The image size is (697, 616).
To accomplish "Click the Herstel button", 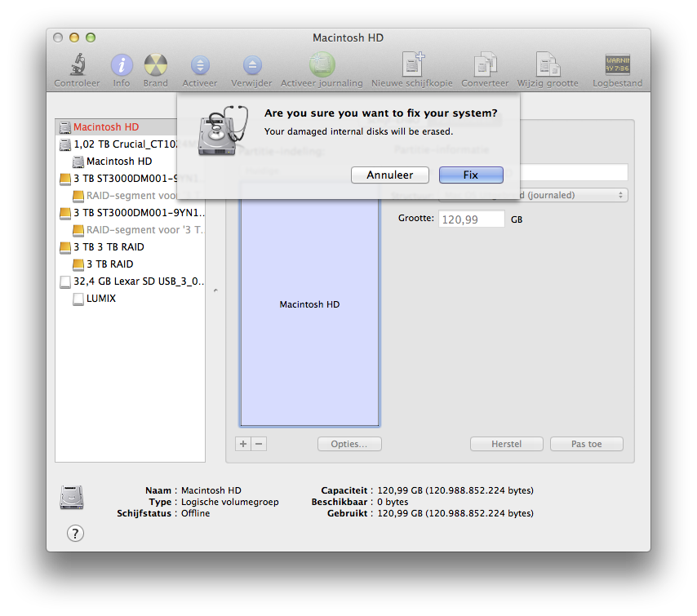I will 506,444.
